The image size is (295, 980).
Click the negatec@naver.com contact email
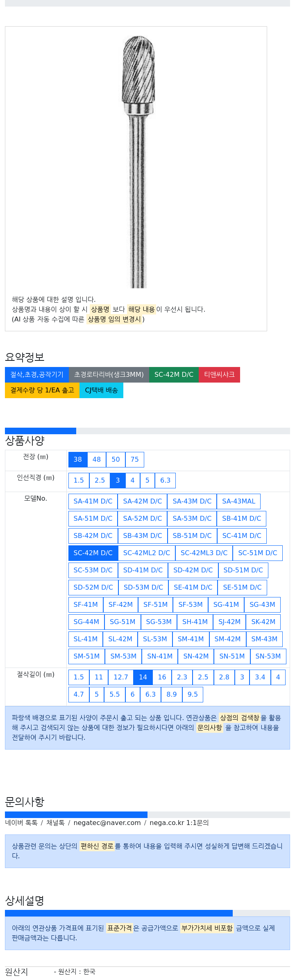coord(107,823)
